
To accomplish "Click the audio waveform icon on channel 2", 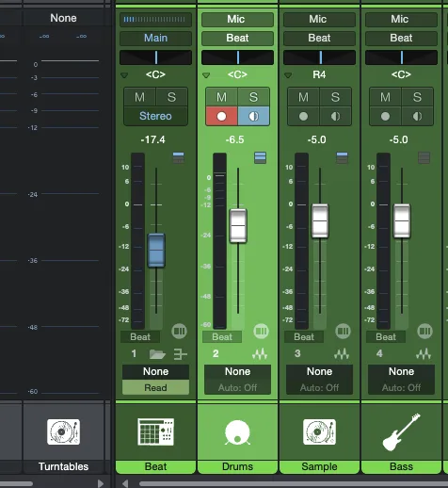I will 260,354.
